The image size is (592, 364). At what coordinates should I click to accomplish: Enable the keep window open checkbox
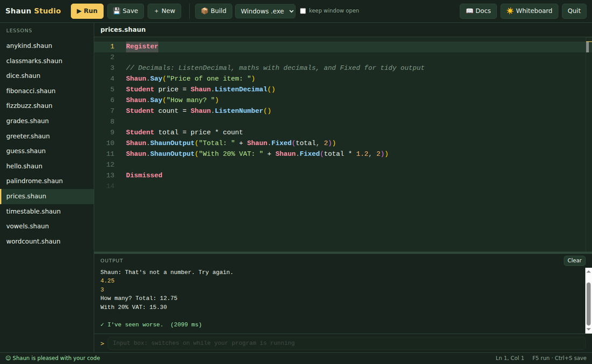[303, 11]
